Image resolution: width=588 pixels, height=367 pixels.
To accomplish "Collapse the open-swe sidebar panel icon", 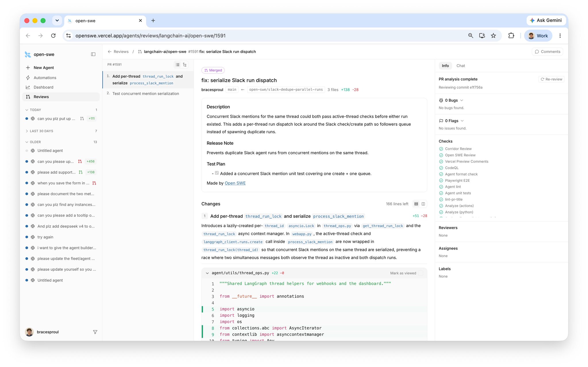I will tap(93, 54).
